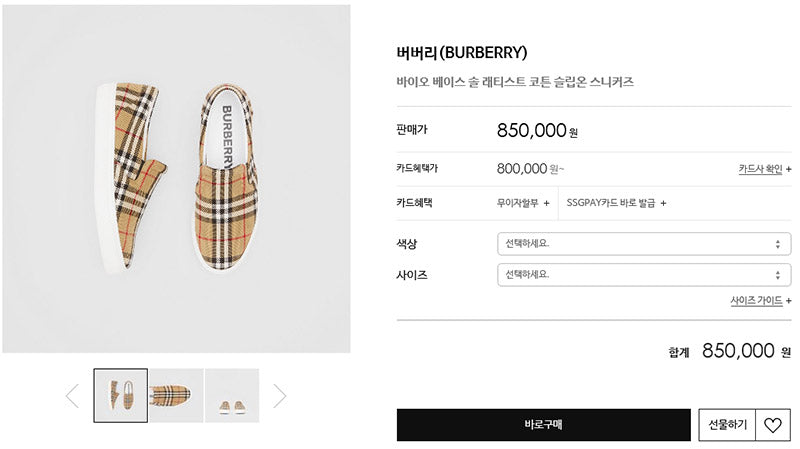
Task: Click the stepper arrows of 사이즈 select
Action: (778, 276)
